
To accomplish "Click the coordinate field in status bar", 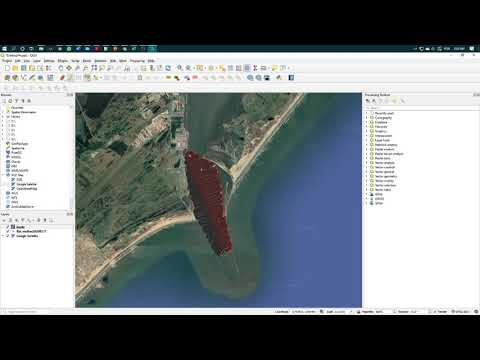I will pos(303,311).
